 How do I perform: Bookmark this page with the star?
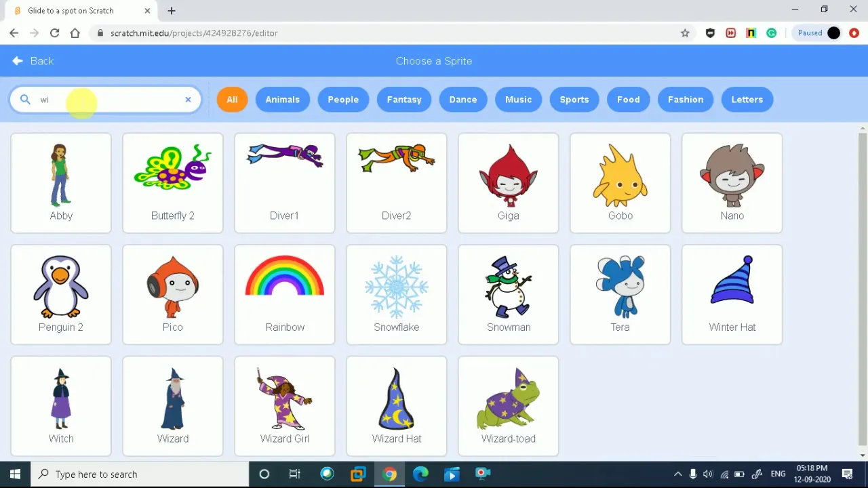coord(685,33)
